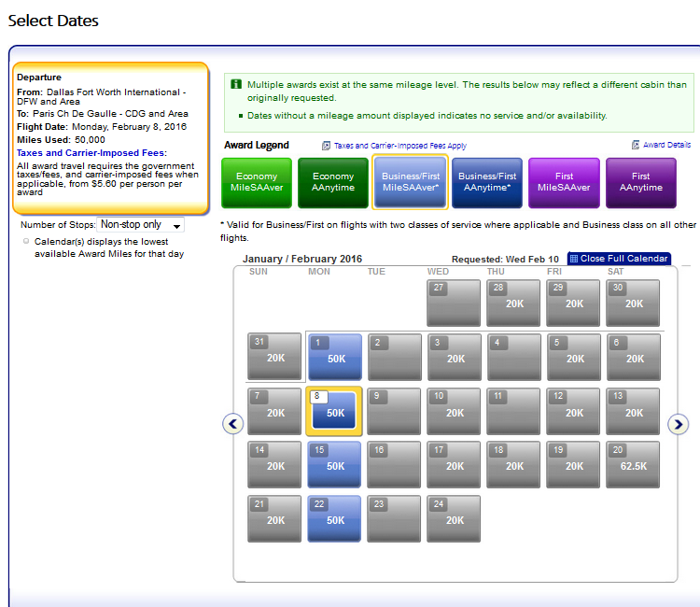Click the Award Details icon
The height and width of the screenshot is (607, 700).
[636, 146]
